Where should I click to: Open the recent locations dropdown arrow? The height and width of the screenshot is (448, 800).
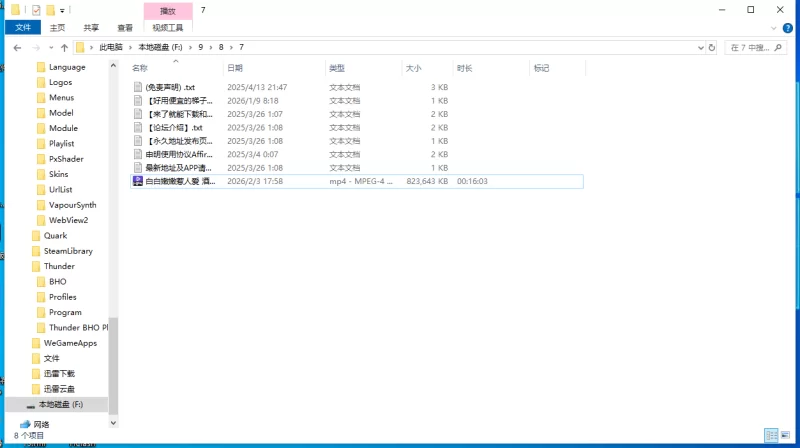point(51,47)
